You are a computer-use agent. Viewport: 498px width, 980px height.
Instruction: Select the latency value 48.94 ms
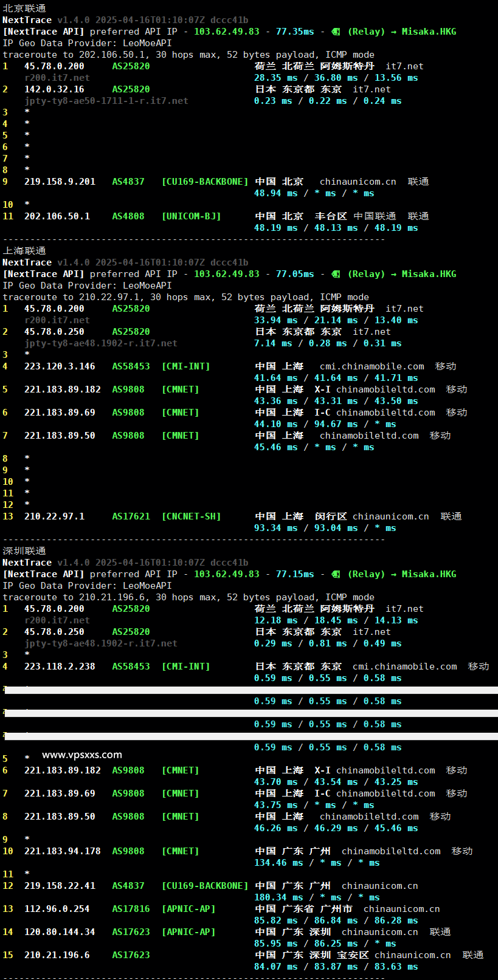click(x=276, y=193)
